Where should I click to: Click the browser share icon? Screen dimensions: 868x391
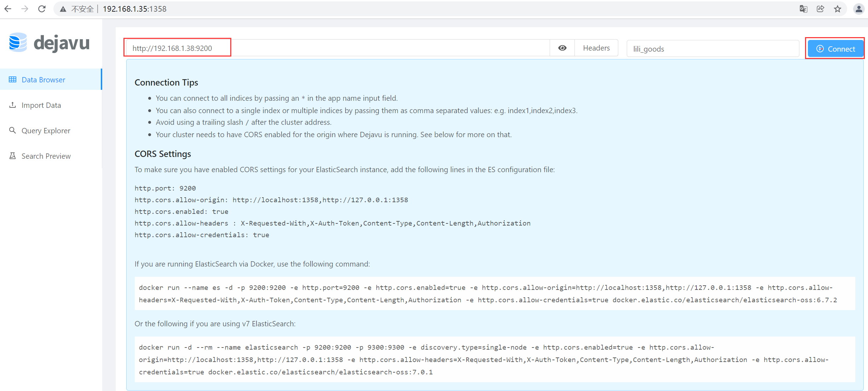[821, 9]
